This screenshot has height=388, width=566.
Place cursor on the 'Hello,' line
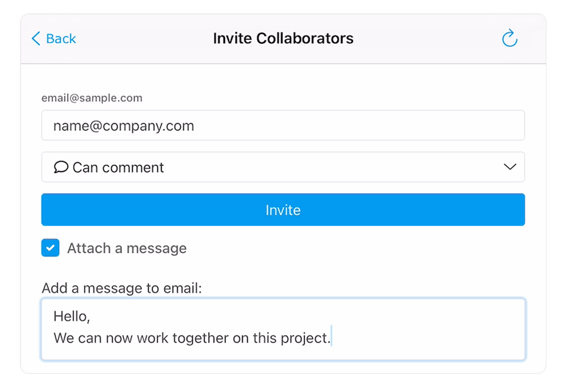tap(71, 316)
